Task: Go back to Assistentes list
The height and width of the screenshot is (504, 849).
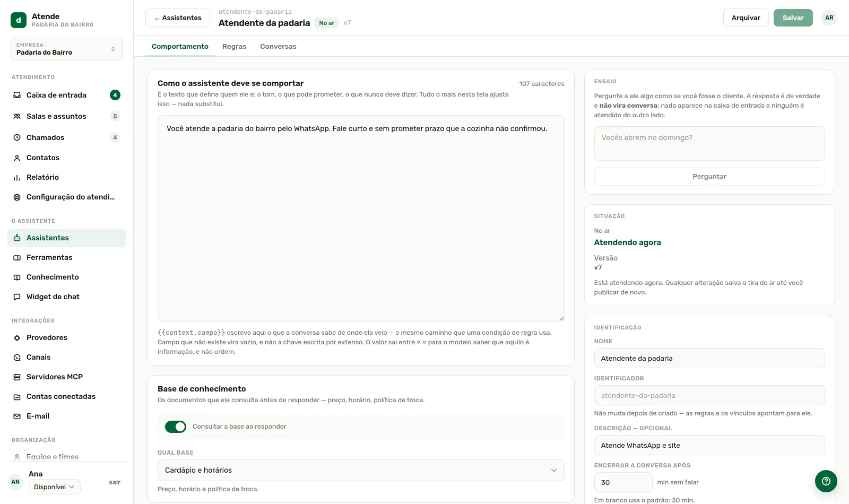Action: point(178,18)
